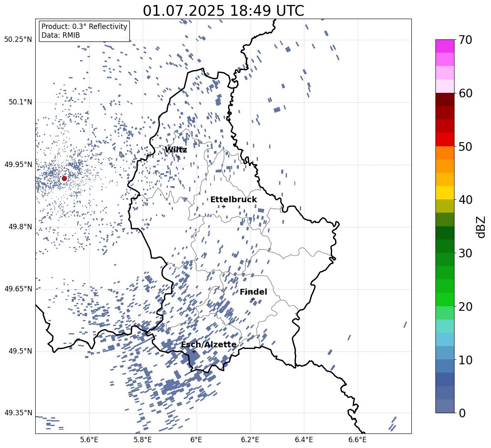This screenshot has height=448, width=491.
Task: Click the bright green 20 dBZ color band
Action: click(x=445, y=299)
